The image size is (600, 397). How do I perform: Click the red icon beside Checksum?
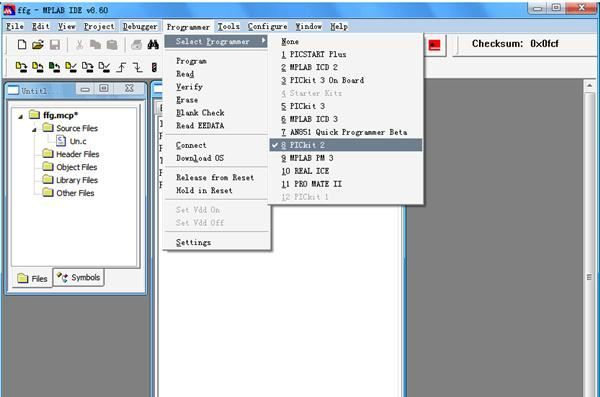click(x=434, y=45)
